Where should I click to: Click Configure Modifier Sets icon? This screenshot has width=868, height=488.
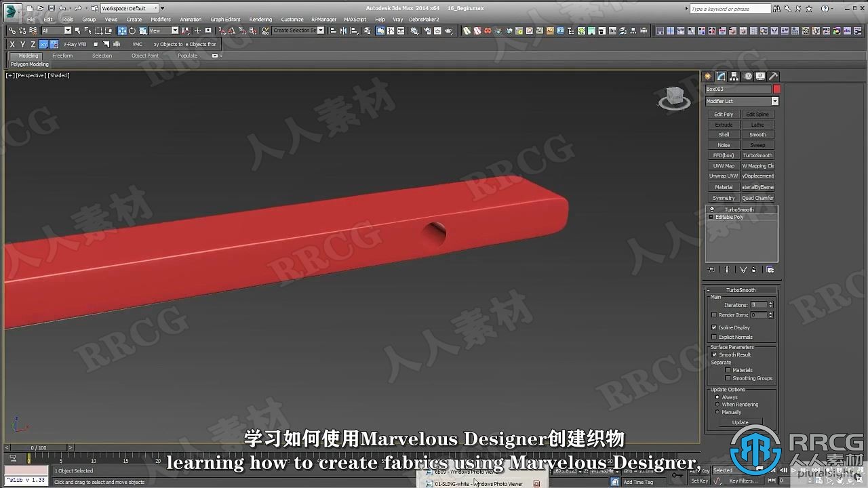(x=770, y=269)
